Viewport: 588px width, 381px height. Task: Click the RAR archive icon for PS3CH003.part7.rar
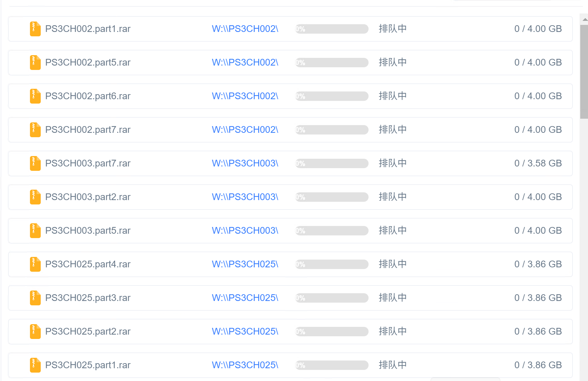[35, 163]
